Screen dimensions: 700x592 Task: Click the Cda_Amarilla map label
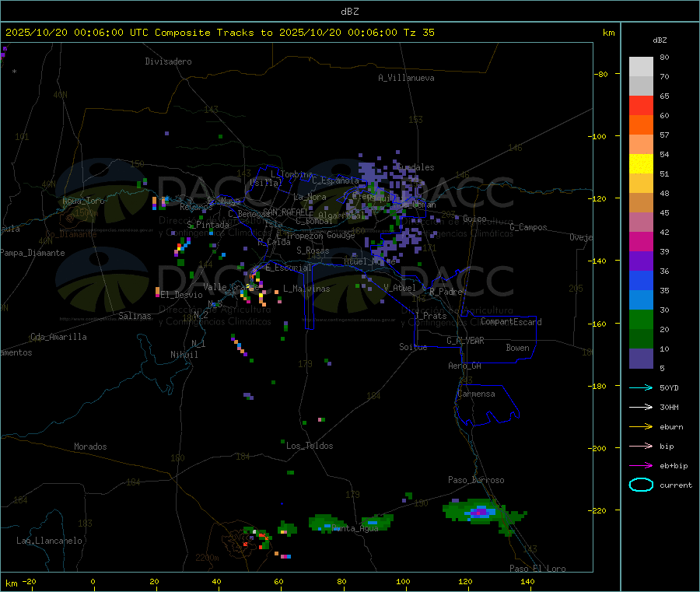click(58, 337)
